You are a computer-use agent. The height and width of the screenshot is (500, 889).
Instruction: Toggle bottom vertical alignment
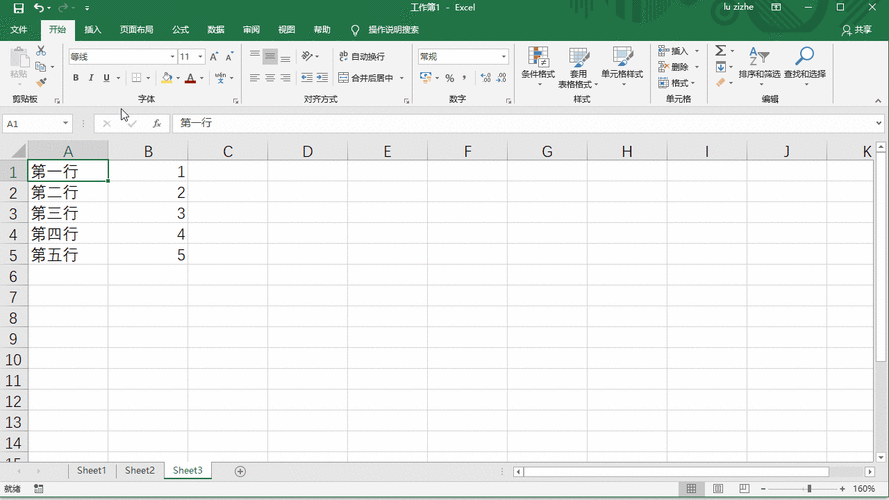pyautogui.click(x=285, y=56)
